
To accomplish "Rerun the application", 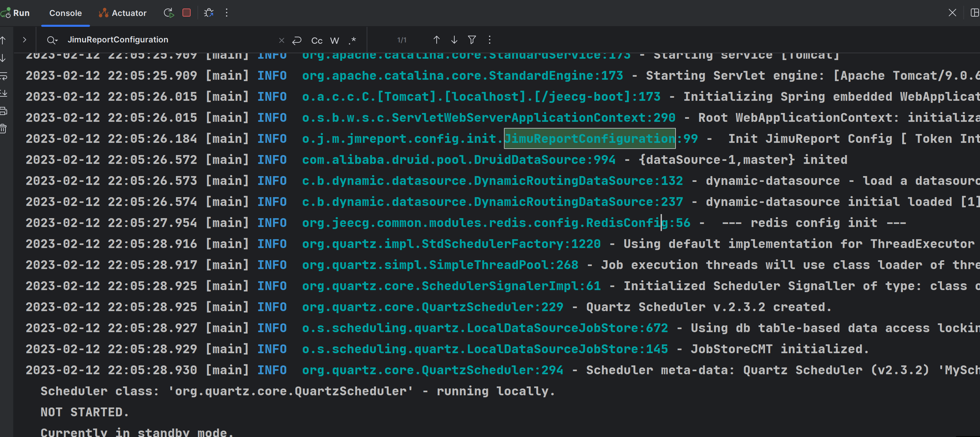I will [168, 13].
